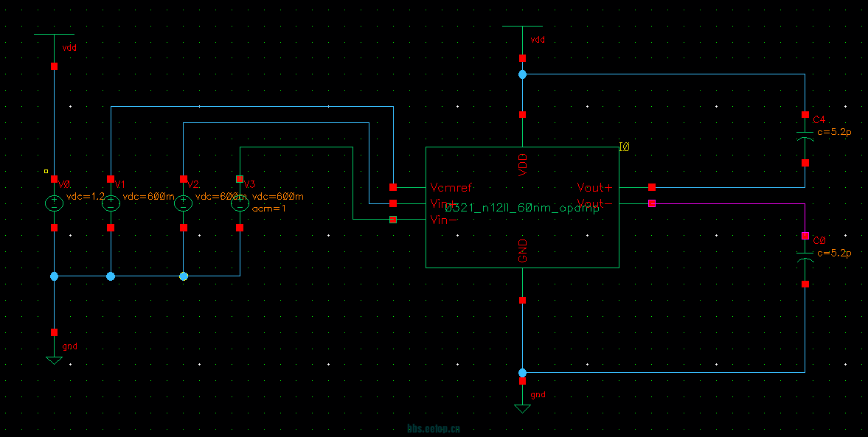Click the red Vcmref input pin square
This screenshot has height=437, width=868.
393,187
